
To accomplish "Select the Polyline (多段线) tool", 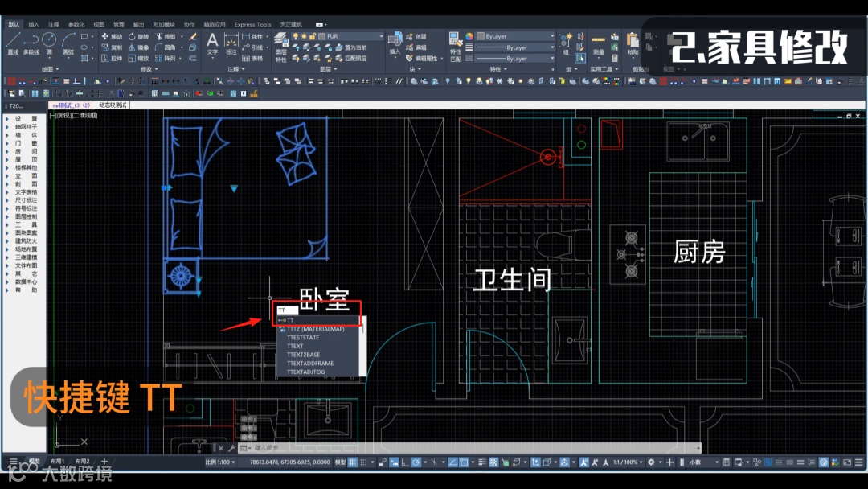I will click(x=31, y=43).
